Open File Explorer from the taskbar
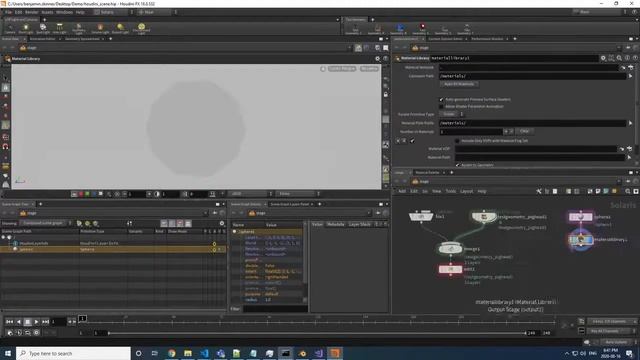This screenshot has width=640, height=360. (x=188, y=353)
